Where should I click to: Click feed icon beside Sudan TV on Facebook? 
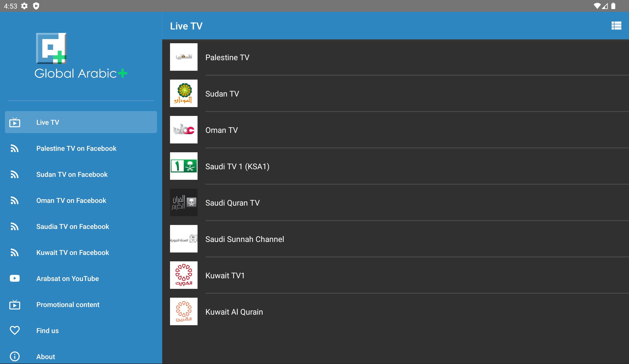[15, 174]
